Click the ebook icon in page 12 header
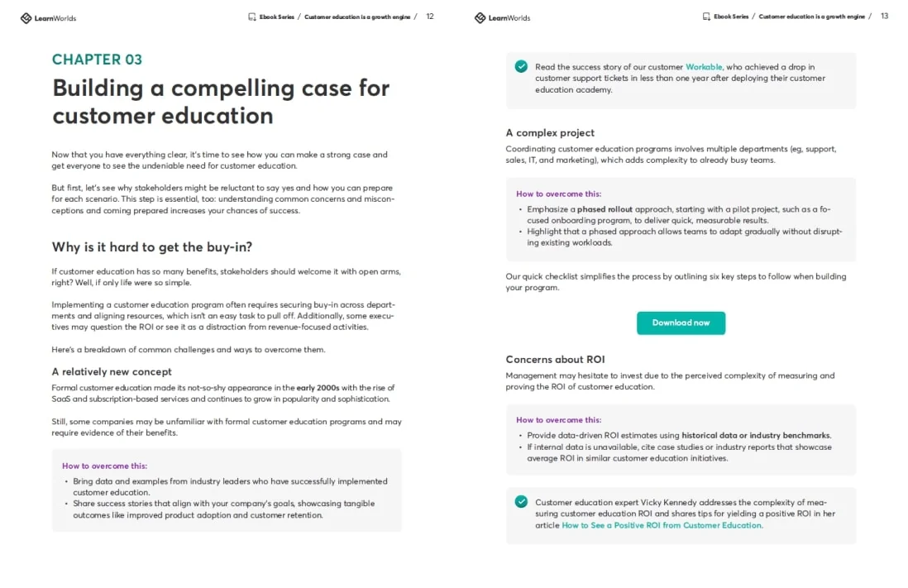Image resolution: width=908 pixels, height=588 pixels. pyautogui.click(x=251, y=17)
